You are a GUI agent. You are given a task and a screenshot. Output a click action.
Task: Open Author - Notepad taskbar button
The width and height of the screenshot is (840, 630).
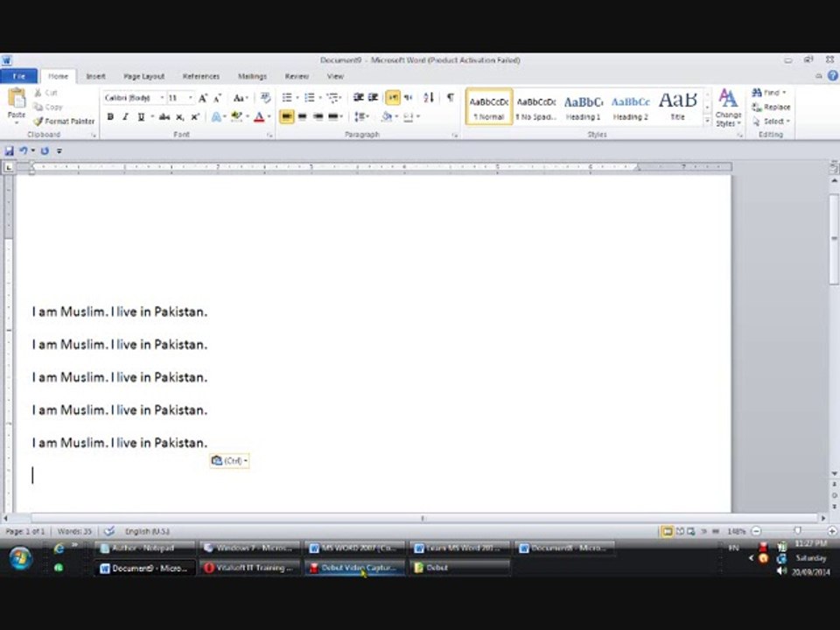point(144,548)
